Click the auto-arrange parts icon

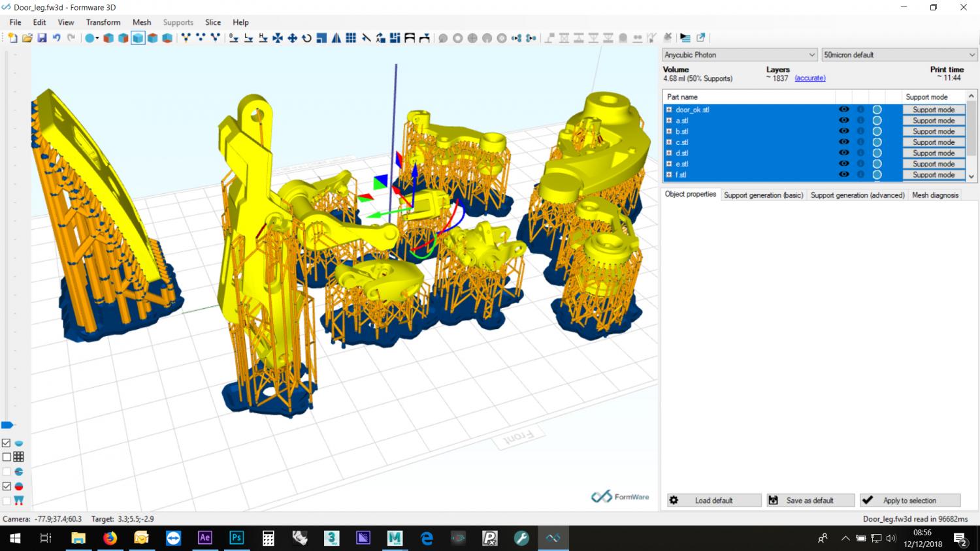[x=394, y=38]
